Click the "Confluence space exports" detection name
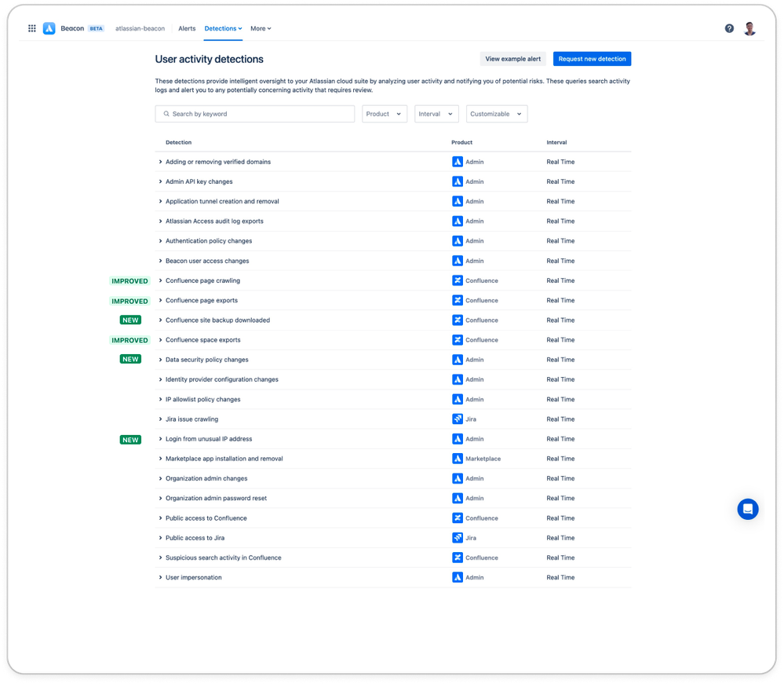 pos(203,340)
